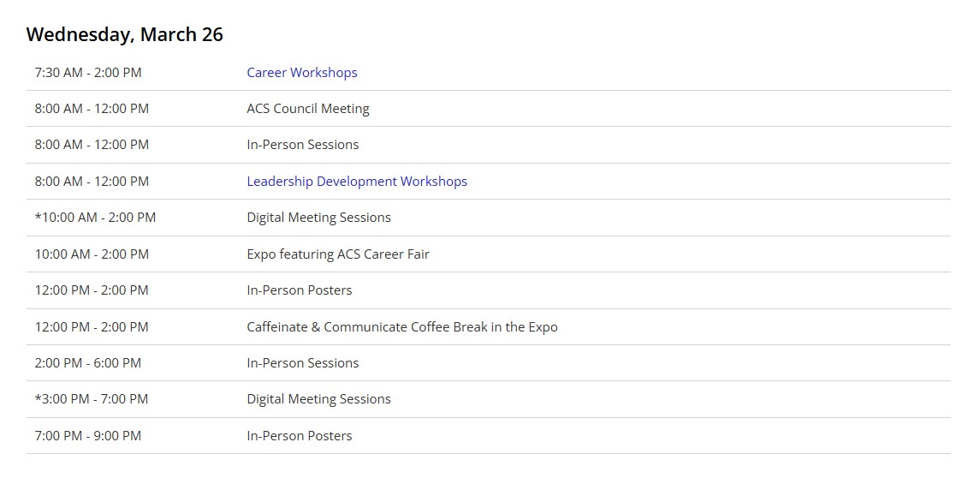Select the 10:00 AM - 2:00 PM Expo time
The image size is (980, 490).
pyautogui.click(x=92, y=254)
